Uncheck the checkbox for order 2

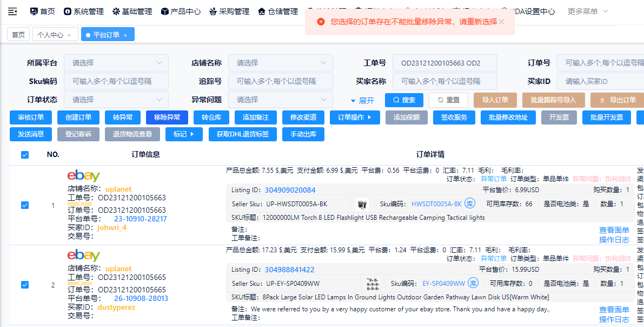point(25,285)
